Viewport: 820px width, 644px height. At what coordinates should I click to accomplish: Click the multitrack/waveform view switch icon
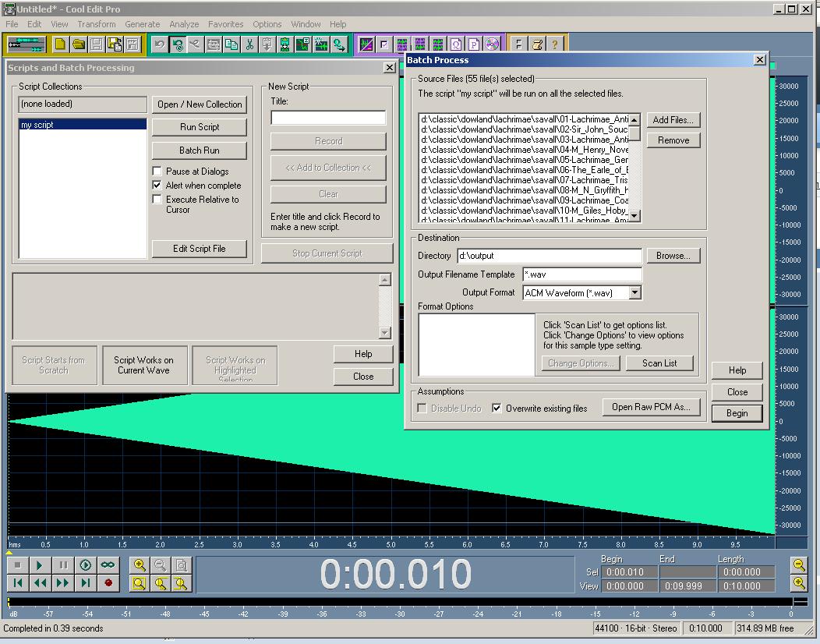(27, 44)
